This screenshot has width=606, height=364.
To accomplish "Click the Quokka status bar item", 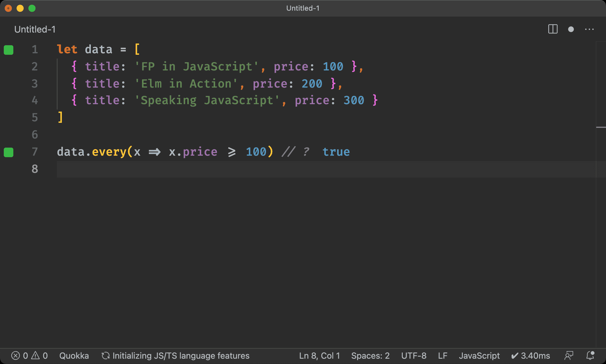I will pos(74,355).
